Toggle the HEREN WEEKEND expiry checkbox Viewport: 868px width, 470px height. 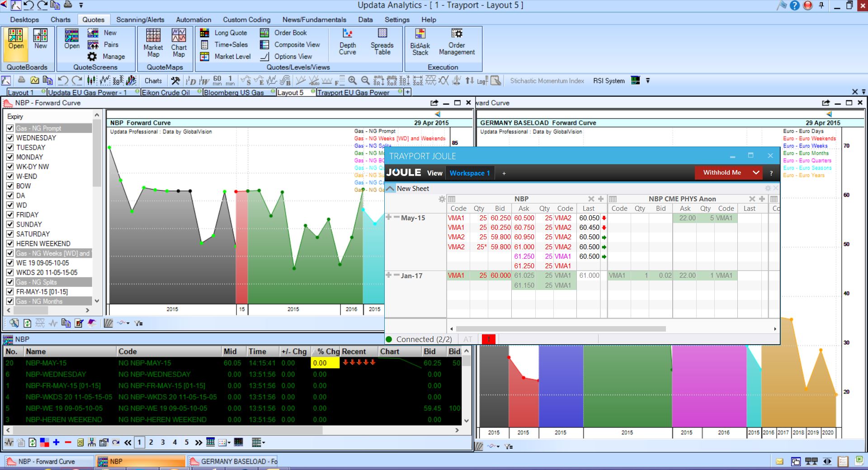[10, 243]
